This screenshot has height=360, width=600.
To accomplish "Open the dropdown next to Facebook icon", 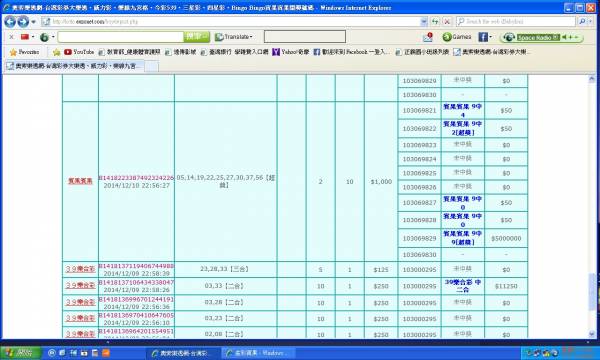I will [491, 37].
